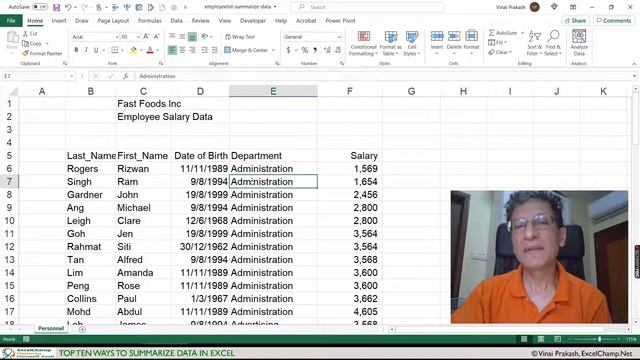Image resolution: width=640 pixels, height=360 pixels.
Task: Open Sort & Filter menu
Action: tap(534, 43)
